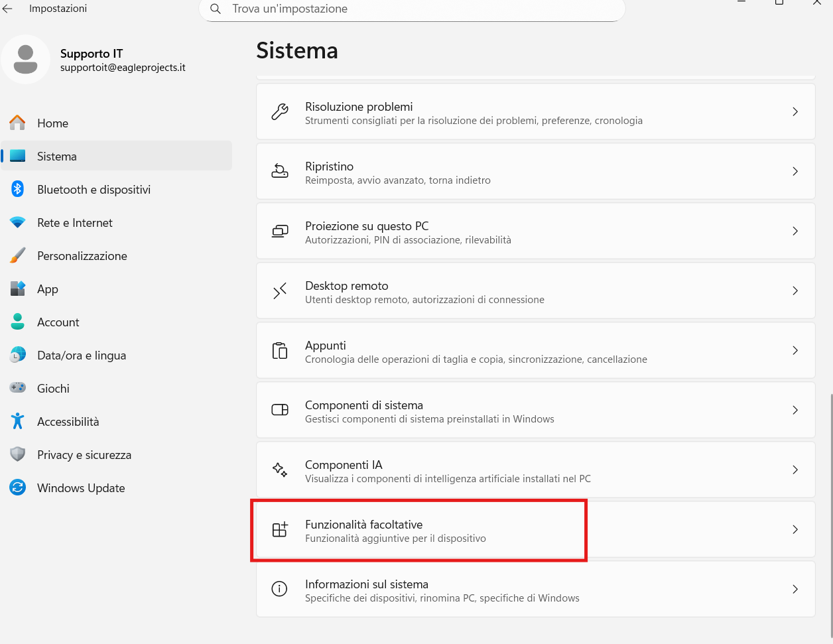Click the Risoluzione problemi wrench icon
Image resolution: width=833 pixels, height=644 pixels.
pyautogui.click(x=280, y=112)
